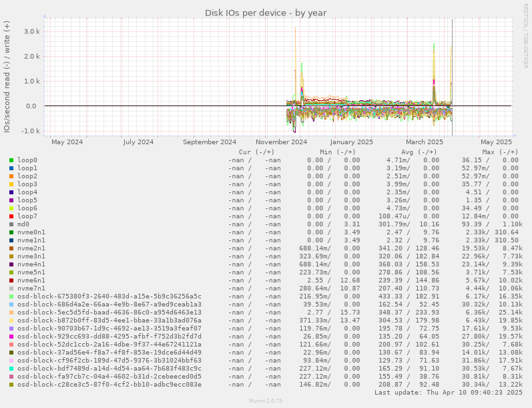Click legend entry osd-block-5ec5d5fd-baad-4636-86c0-a954d6463e13
Screen dimensions: 532x408
pyautogui.click(x=109, y=313)
